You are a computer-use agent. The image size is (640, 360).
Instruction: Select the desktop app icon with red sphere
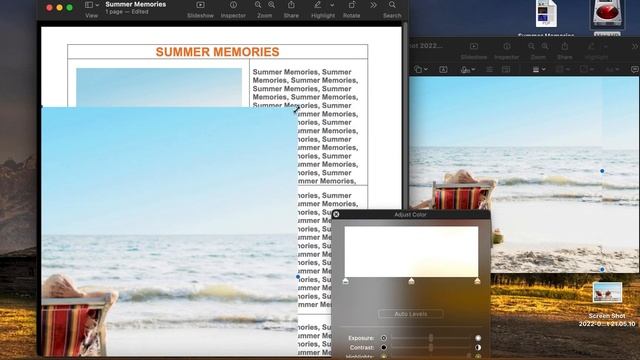607,13
